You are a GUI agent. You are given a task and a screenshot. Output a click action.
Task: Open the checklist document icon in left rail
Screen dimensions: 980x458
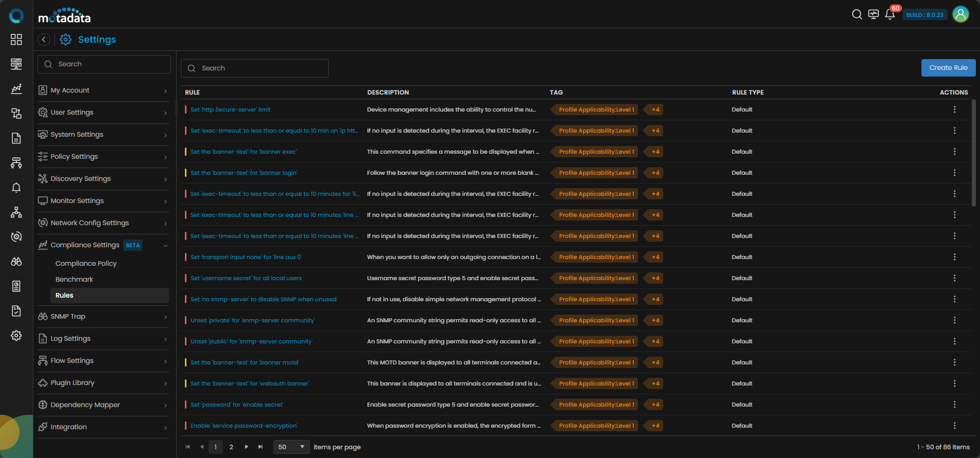click(16, 311)
